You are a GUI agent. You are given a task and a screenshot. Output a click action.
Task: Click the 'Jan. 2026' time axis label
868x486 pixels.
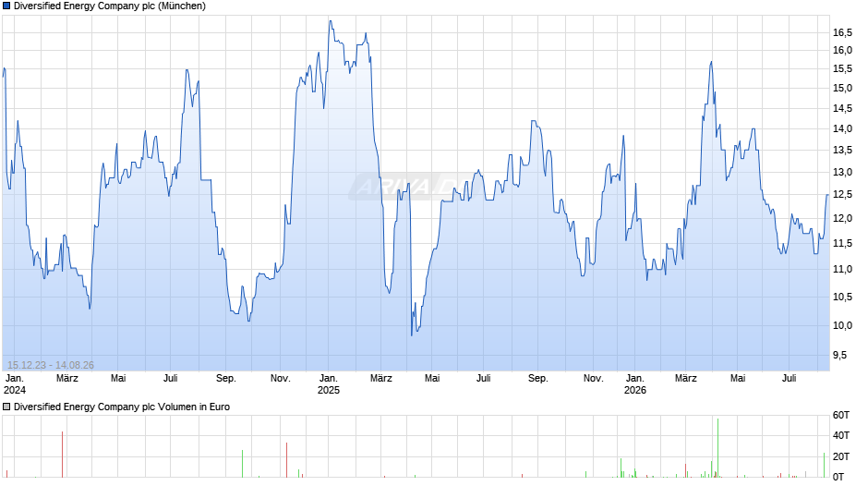point(635,384)
